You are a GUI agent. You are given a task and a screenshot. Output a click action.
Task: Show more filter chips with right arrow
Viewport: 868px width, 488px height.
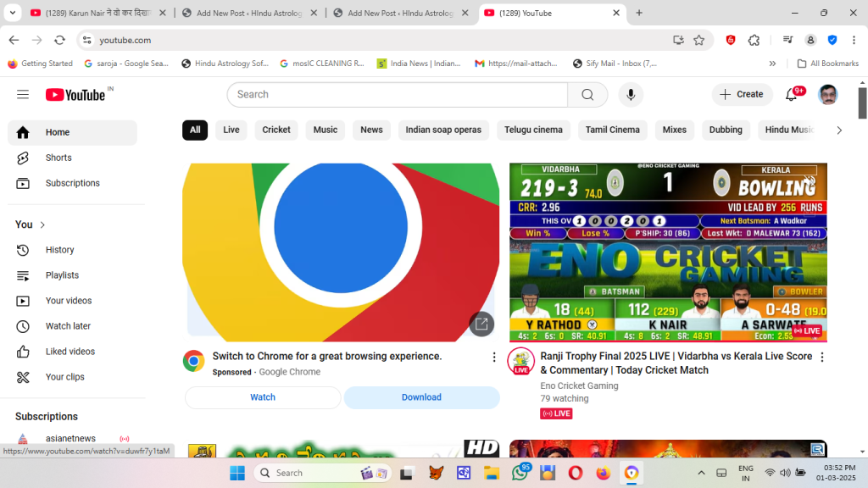[x=839, y=130]
